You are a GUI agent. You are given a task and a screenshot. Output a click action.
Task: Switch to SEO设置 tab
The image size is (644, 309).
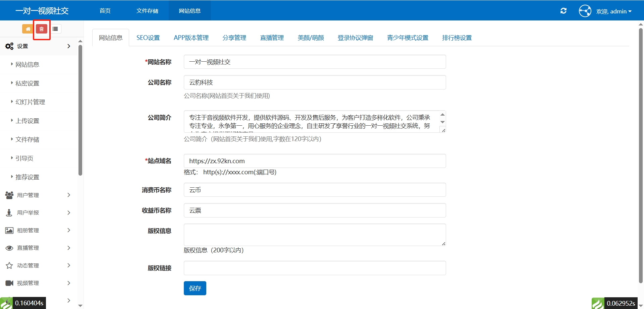(148, 38)
